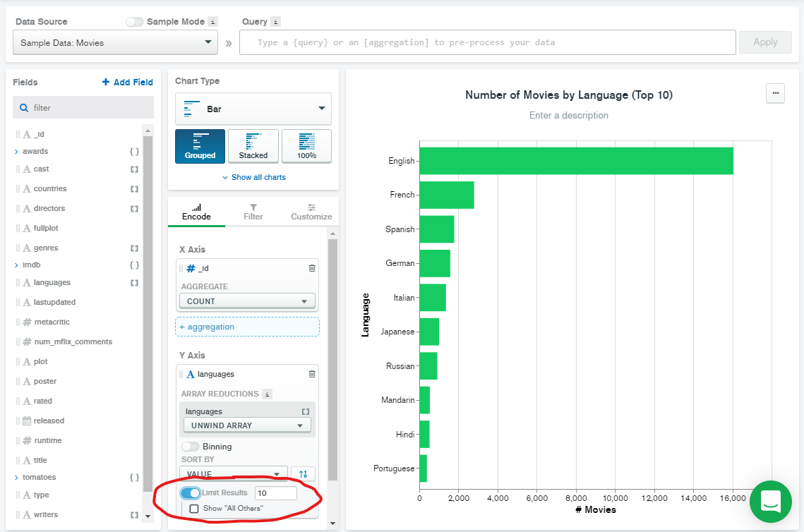Viewport: 804px width, 532px height.
Task: Open the chat support bubble
Action: click(x=770, y=502)
